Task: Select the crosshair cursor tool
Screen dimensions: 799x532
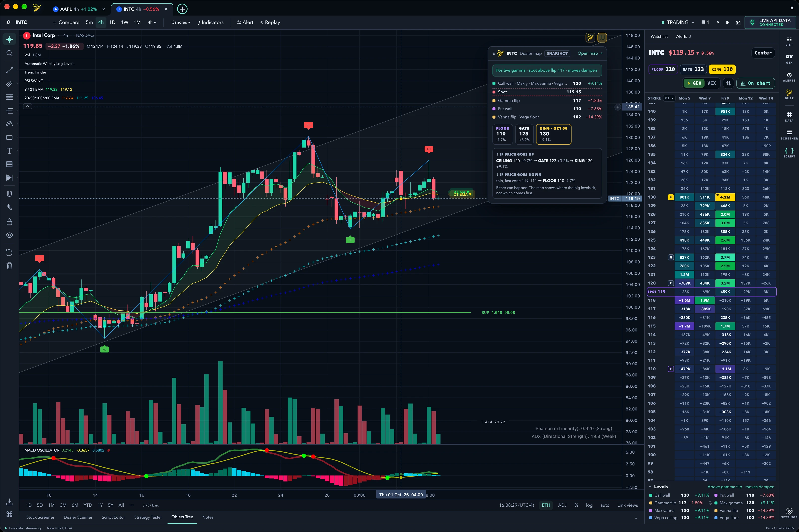Action: tap(9, 40)
